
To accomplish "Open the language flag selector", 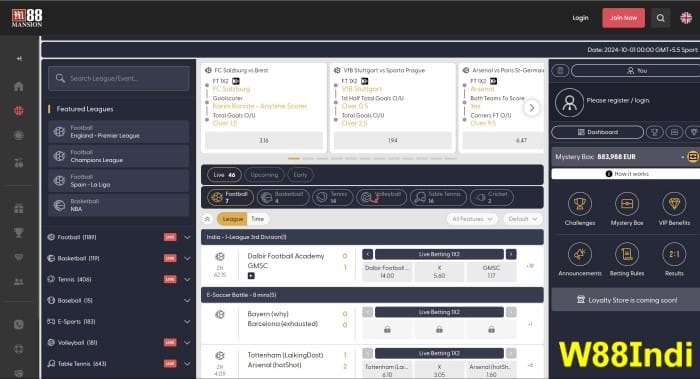I will click(686, 18).
